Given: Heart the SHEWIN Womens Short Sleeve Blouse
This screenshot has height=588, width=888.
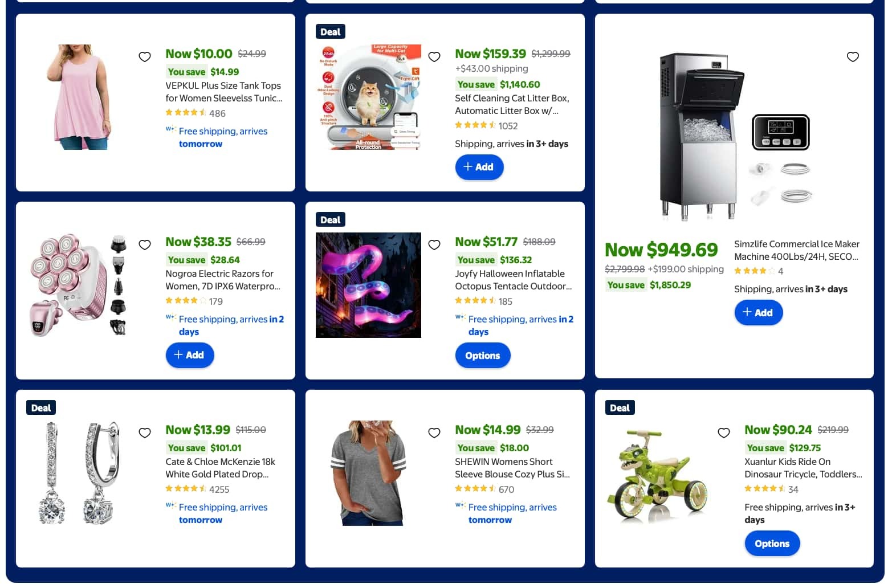Looking at the screenshot, I should (434, 432).
